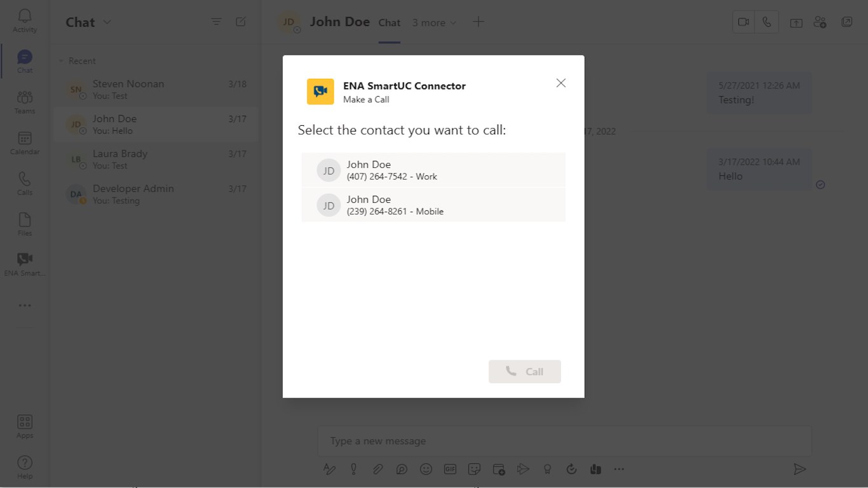Click the schedule meeting icon in compose bar
This screenshot has height=488, width=868.
pos(499,469)
